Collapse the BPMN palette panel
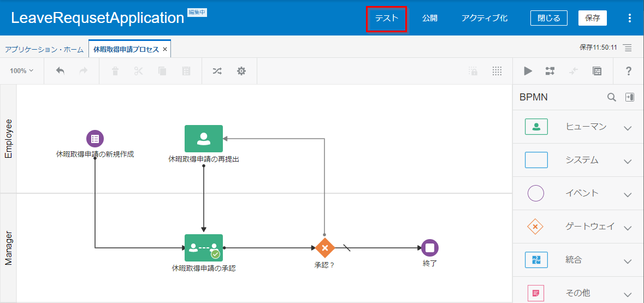 click(630, 97)
